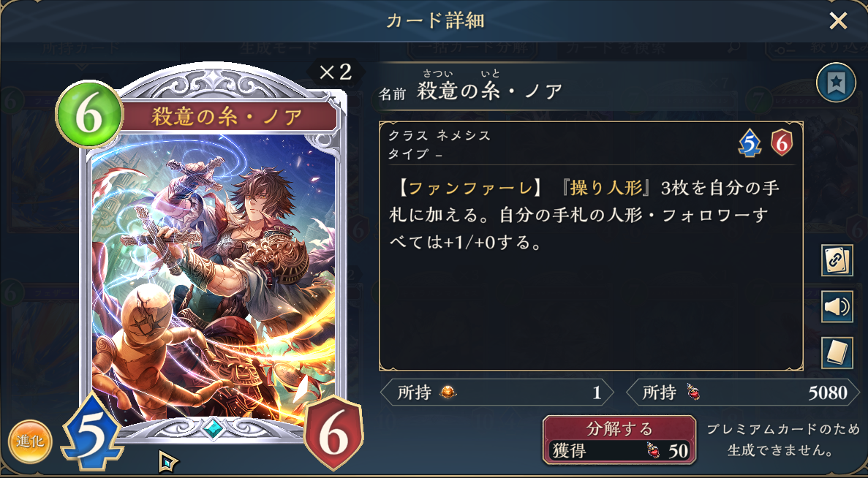Viewport: 868px width, 478px height.
Task: Toggle the 進化 evolve view button
Action: click(30, 441)
